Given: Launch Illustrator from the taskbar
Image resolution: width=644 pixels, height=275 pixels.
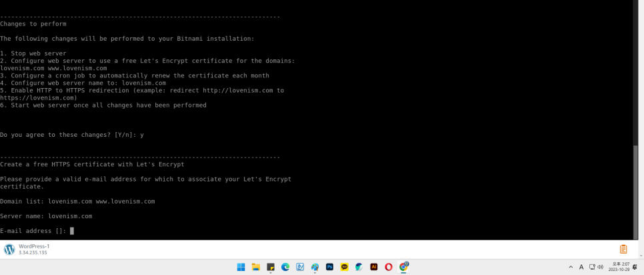Looking at the screenshot, I should pos(374,267).
